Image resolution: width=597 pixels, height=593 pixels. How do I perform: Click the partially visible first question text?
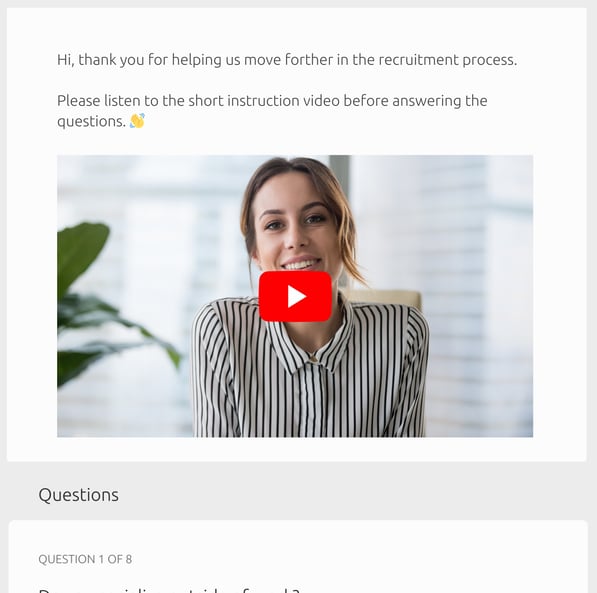click(x=169, y=590)
